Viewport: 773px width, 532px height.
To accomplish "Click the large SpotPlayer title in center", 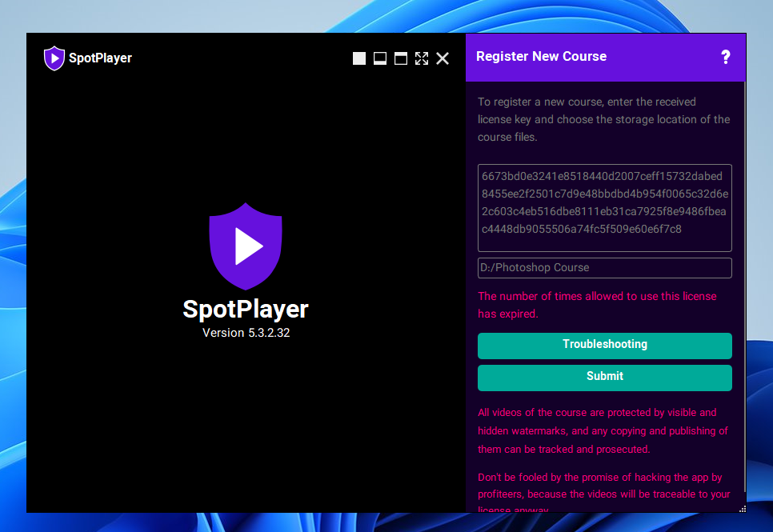I will 246,310.
